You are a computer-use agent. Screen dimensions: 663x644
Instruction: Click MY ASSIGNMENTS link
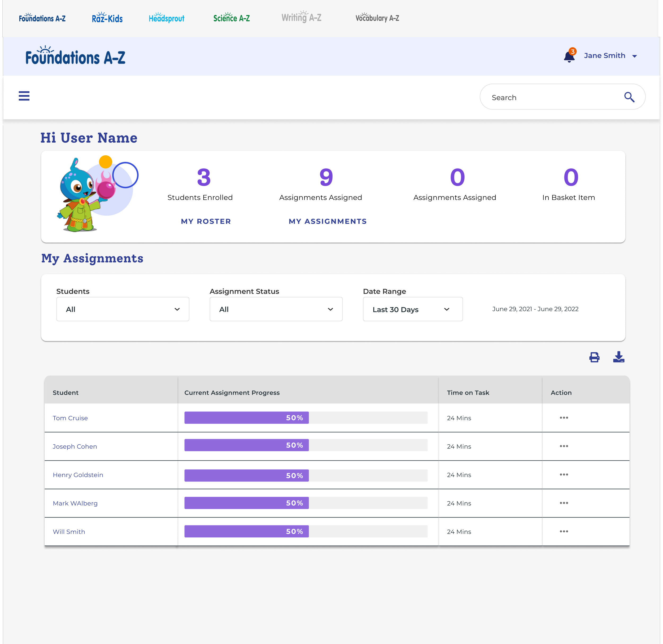click(328, 221)
